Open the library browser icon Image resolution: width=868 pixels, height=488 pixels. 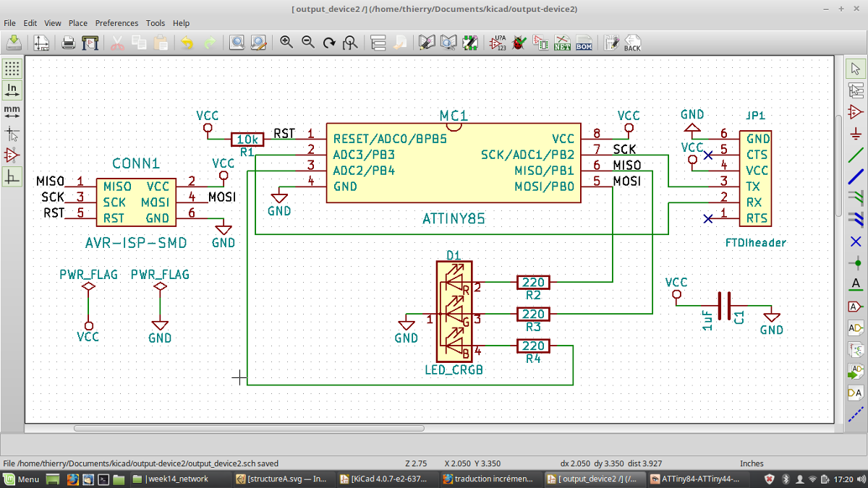pyautogui.click(x=449, y=43)
